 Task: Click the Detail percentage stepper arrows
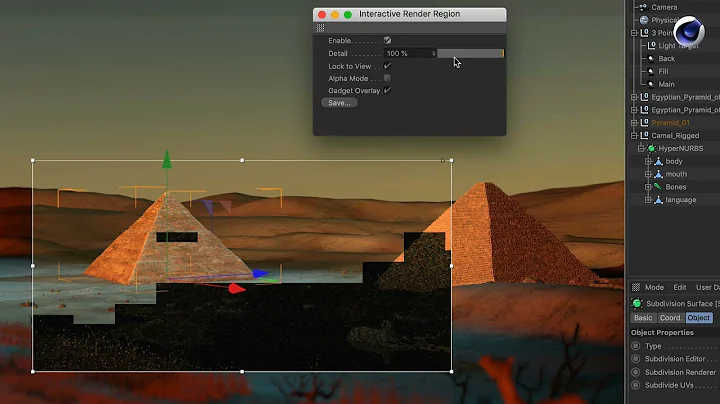(433, 53)
